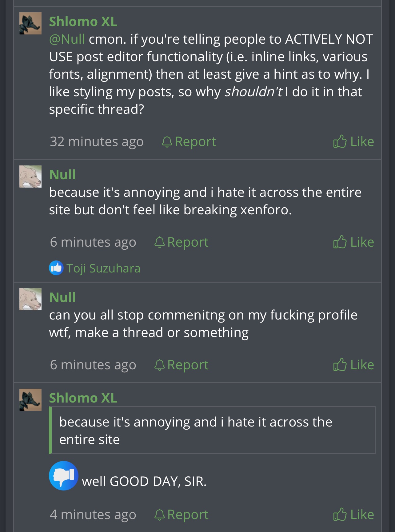
Task: Click thumbs-up icon on Shlomo XL's first comment
Action: point(340,141)
